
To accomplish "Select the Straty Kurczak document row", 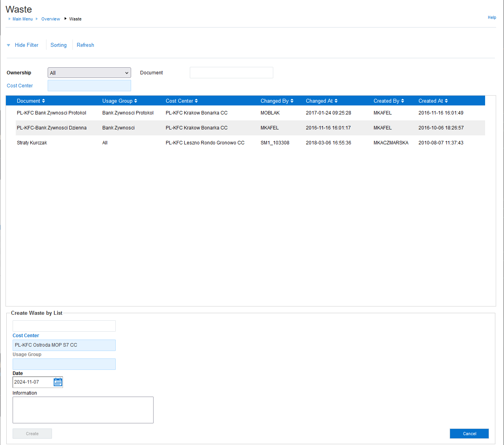I will point(32,143).
